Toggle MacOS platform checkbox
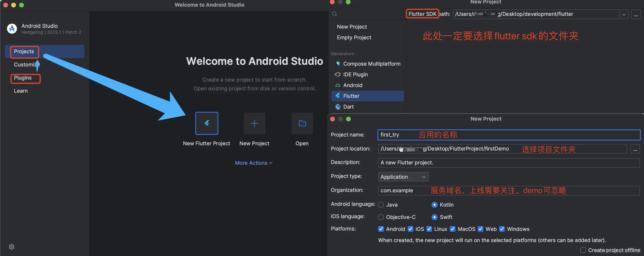 453,229
